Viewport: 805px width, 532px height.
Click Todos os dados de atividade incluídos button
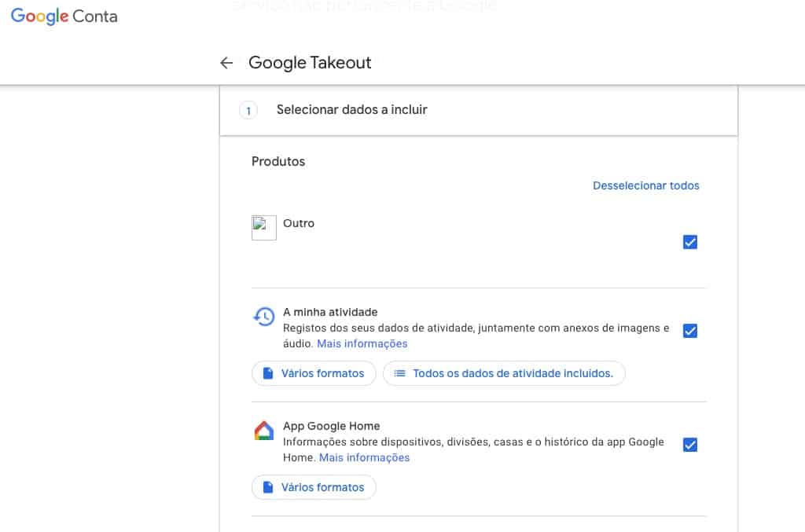coord(504,373)
